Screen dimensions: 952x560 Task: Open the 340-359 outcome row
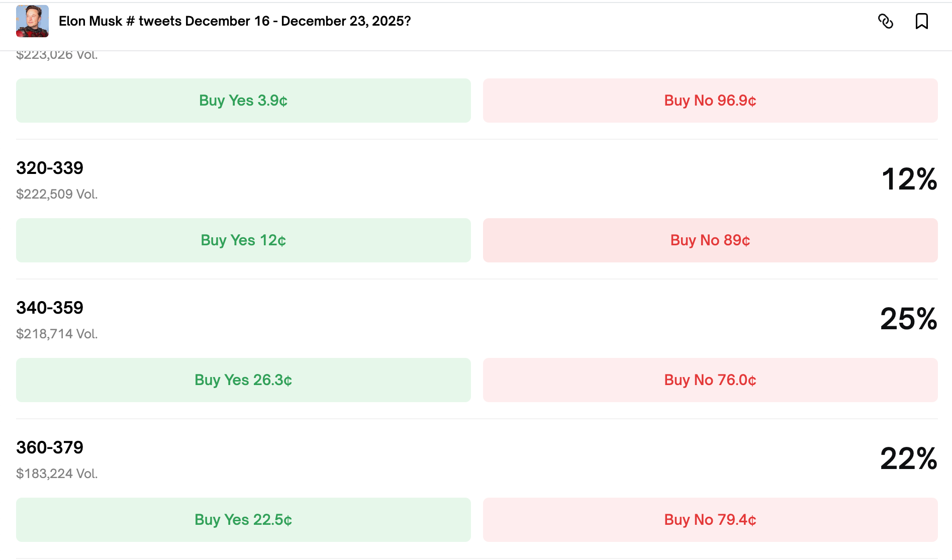tap(50, 308)
